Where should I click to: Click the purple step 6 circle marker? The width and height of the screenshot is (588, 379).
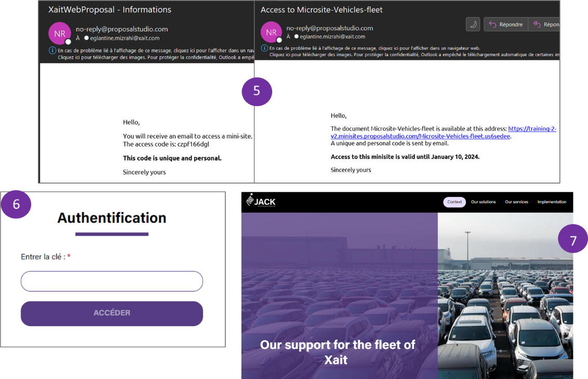16,204
